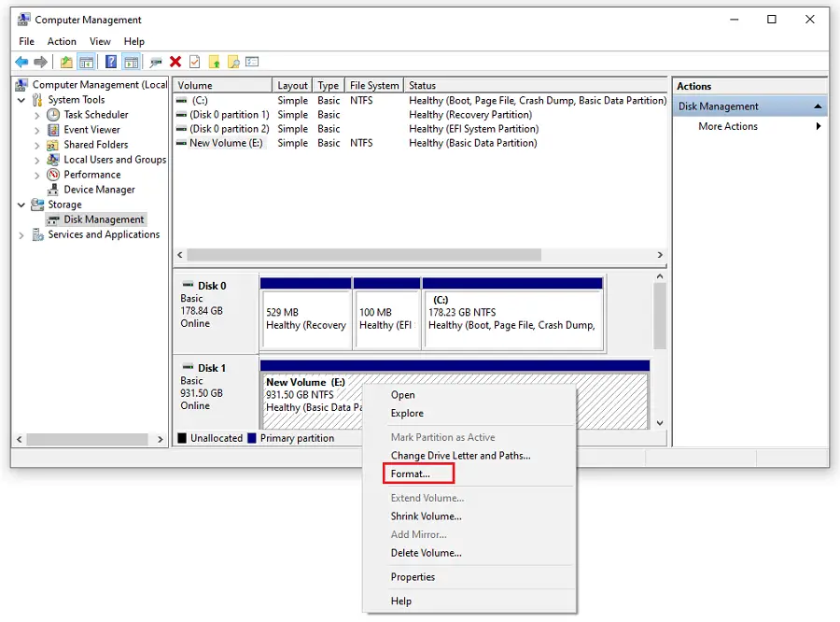Expand the Services and Applications node
The width and height of the screenshot is (840, 622).
click(x=21, y=234)
